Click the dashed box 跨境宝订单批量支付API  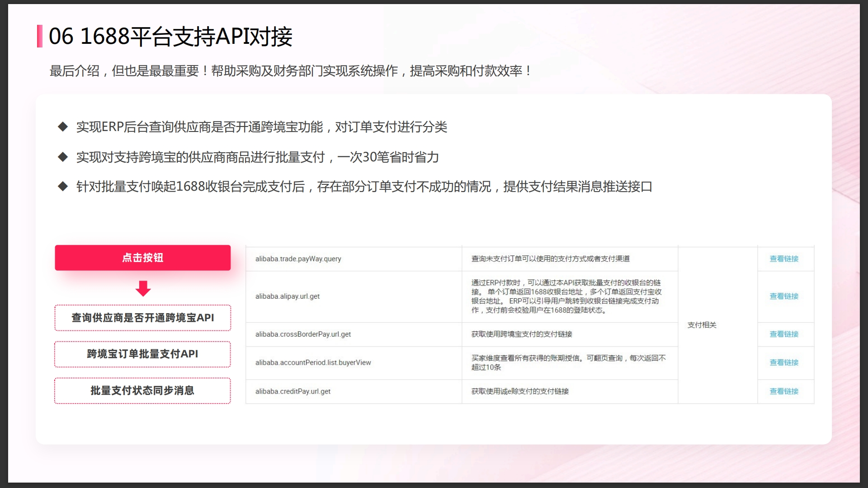pyautogui.click(x=142, y=354)
